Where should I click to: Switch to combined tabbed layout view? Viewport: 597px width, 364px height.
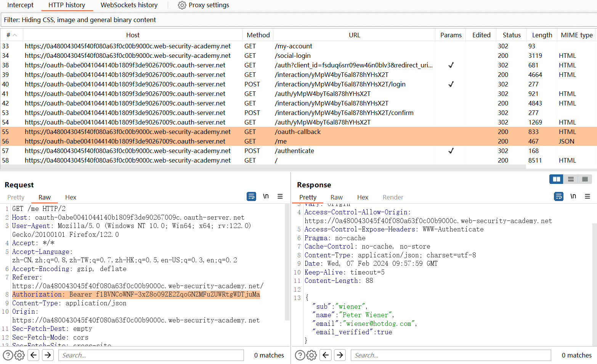pos(585,179)
